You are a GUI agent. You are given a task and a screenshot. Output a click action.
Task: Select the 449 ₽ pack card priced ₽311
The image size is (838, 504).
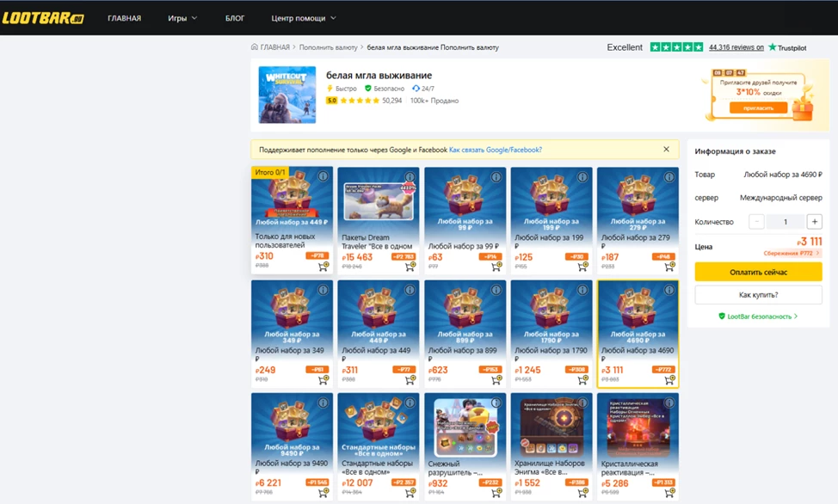378,334
